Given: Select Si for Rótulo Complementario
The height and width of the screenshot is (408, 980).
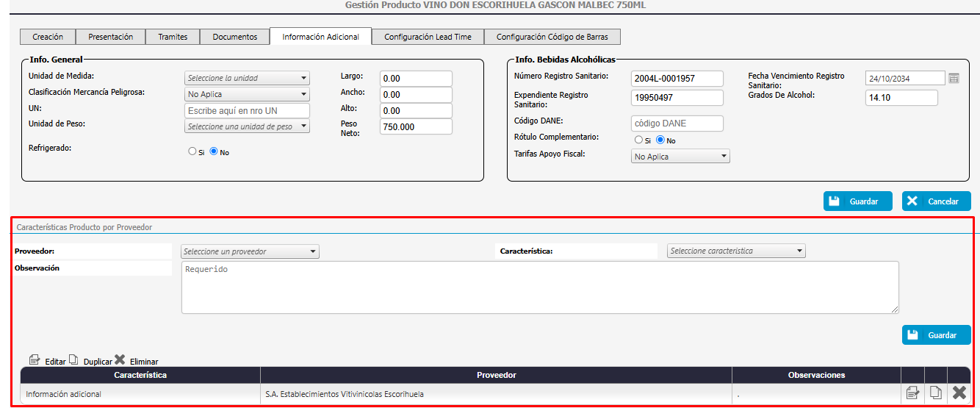Looking at the screenshot, I should point(638,140).
